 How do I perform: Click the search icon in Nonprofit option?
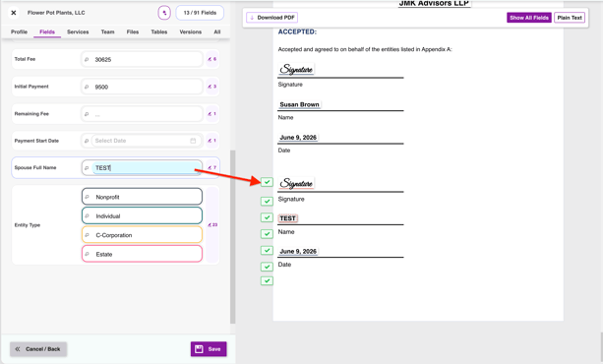87,197
